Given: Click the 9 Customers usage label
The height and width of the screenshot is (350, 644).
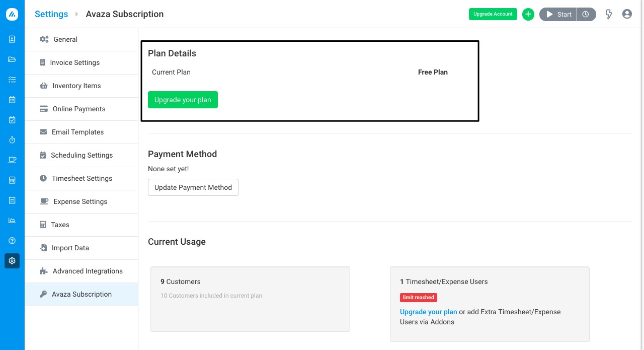Looking at the screenshot, I should coord(181,282).
